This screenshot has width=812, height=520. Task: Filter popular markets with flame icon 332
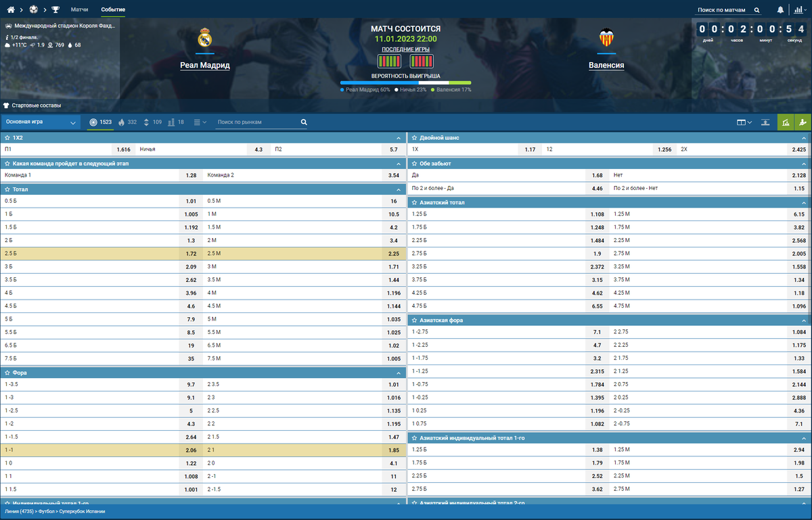(127, 122)
